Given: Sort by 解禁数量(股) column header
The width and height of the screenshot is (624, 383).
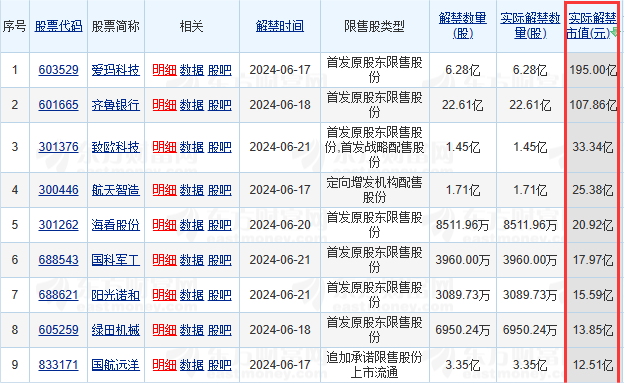Looking at the screenshot, I should [463, 26].
